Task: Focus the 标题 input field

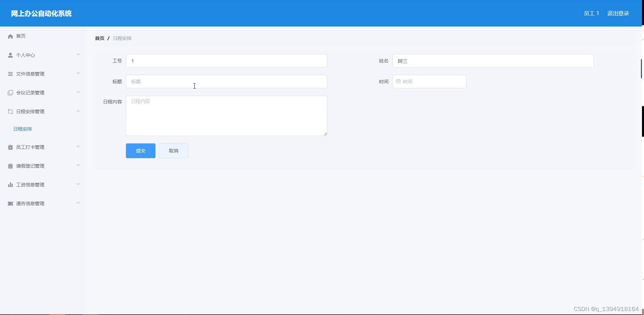Action: (x=227, y=82)
